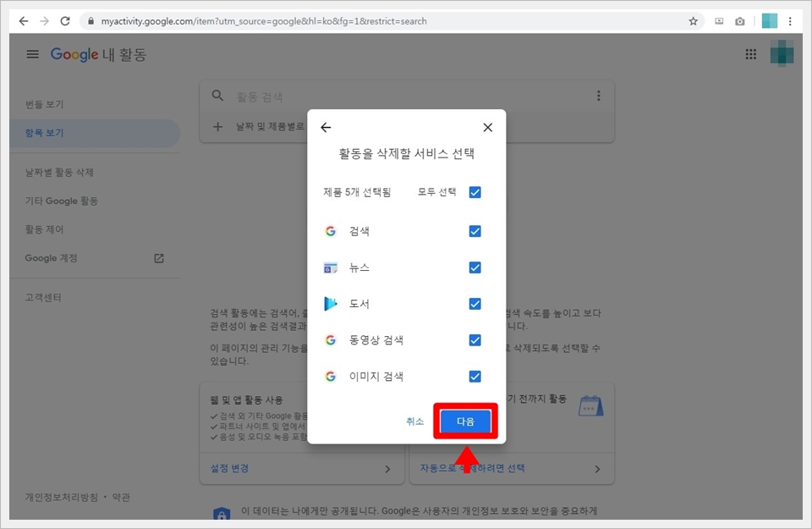Click the browser address bar URL
This screenshot has height=529, width=812.
point(264,21)
